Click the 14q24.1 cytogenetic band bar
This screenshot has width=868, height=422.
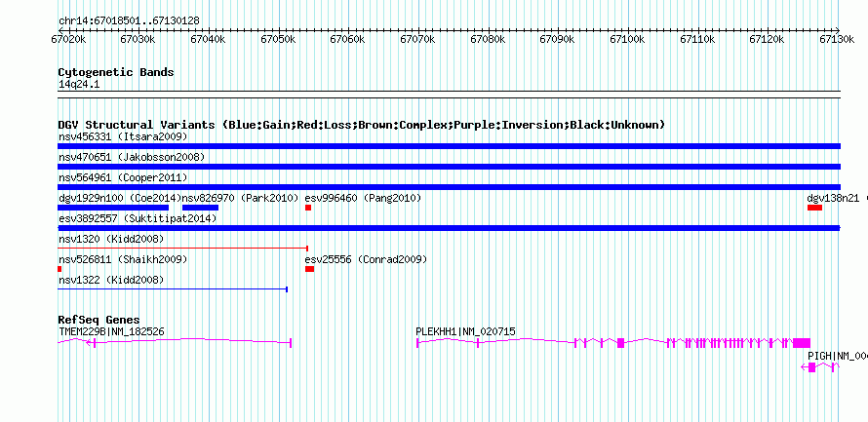tap(449, 95)
